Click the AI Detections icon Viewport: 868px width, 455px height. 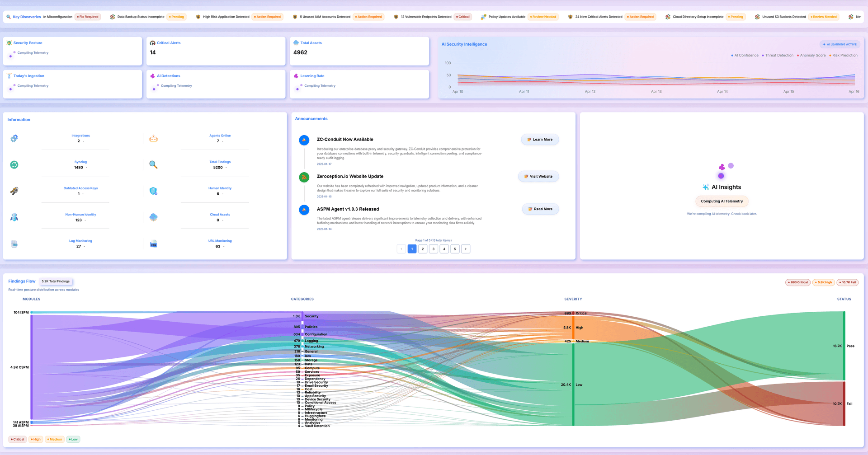(x=152, y=76)
